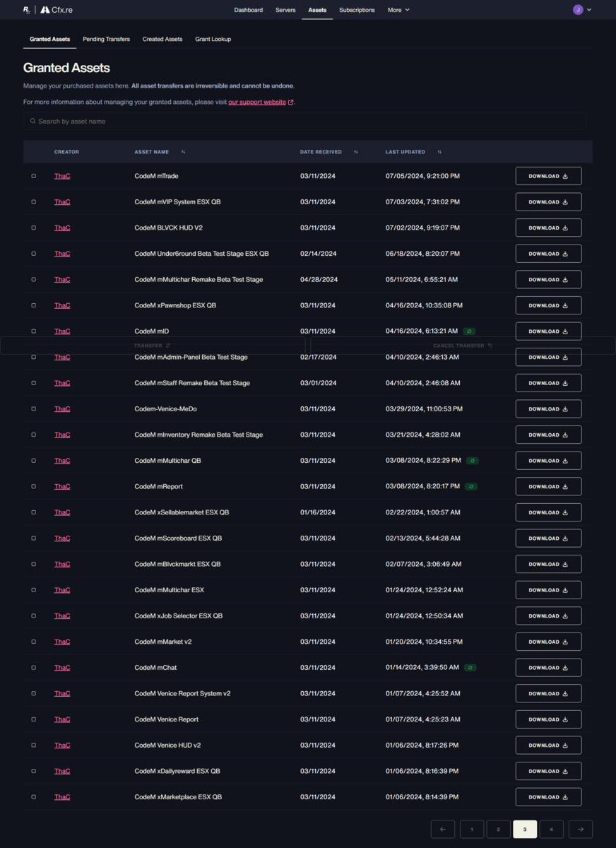
Task: Click the Cfx.re logo
Action: (x=57, y=10)
